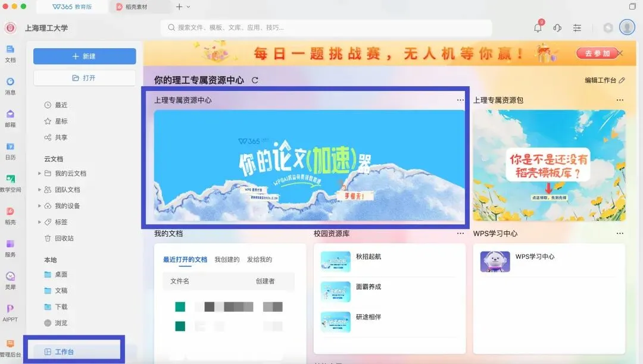Screen dimensions: 643x364
Task: Open the 稻壳模板库 promo image
Action: tap(549, 165)
